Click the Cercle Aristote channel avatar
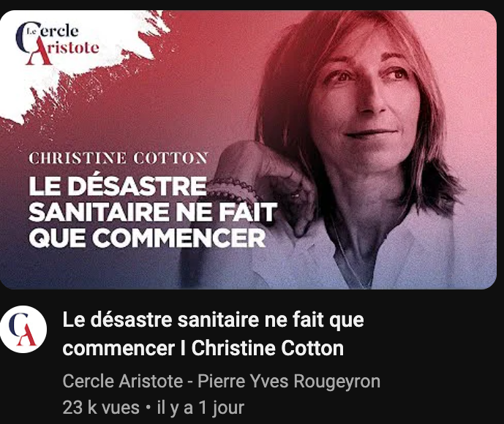 coord(23,329)
